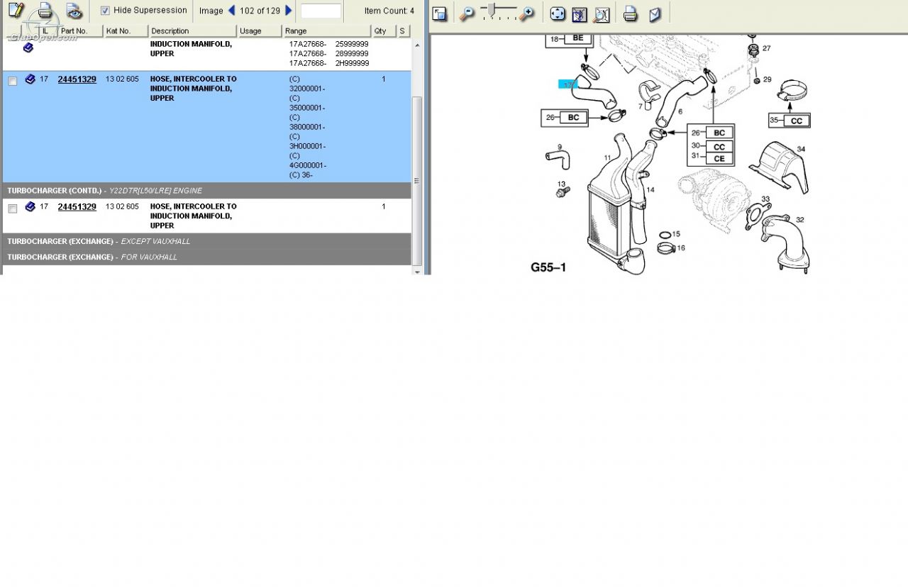
Task: Click the fit image to window icon
Action: (x=580, y=13)
